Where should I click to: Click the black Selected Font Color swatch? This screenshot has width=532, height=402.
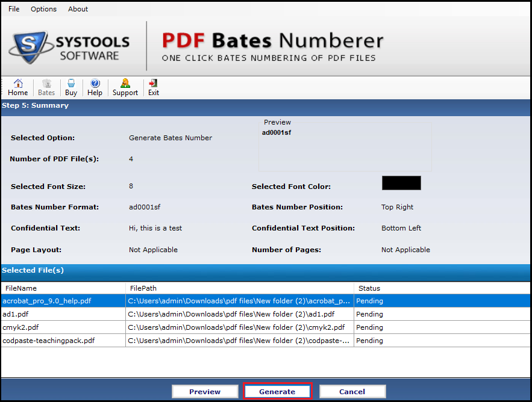click(401, 183)
